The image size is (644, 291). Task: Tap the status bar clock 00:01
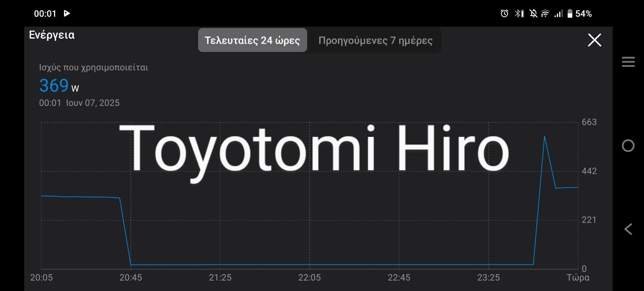coord(45,14)
